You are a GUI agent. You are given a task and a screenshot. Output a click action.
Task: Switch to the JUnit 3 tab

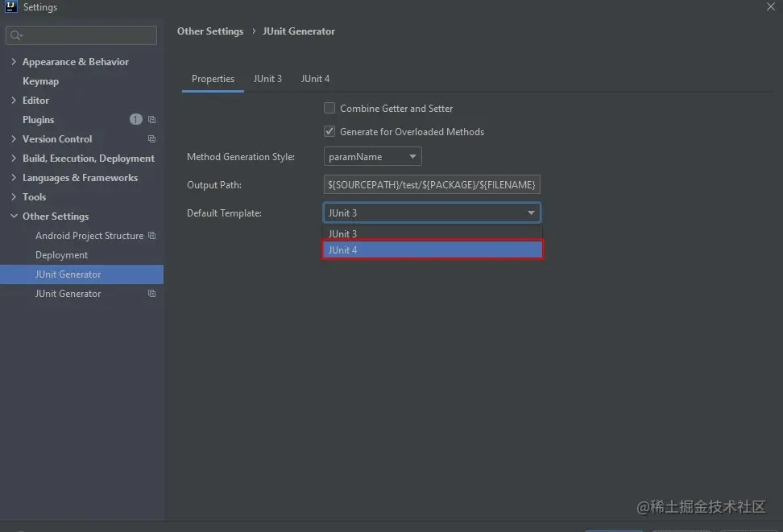(x=267, y=79)
